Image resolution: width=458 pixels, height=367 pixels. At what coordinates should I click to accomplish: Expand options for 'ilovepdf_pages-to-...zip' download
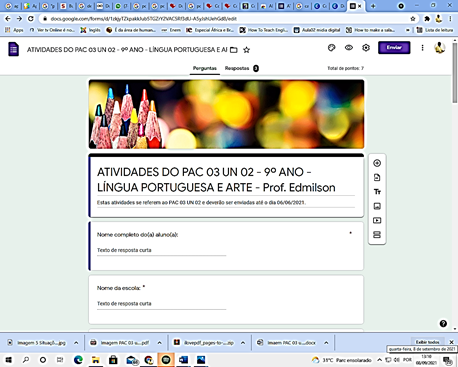[x=243, y=343]
